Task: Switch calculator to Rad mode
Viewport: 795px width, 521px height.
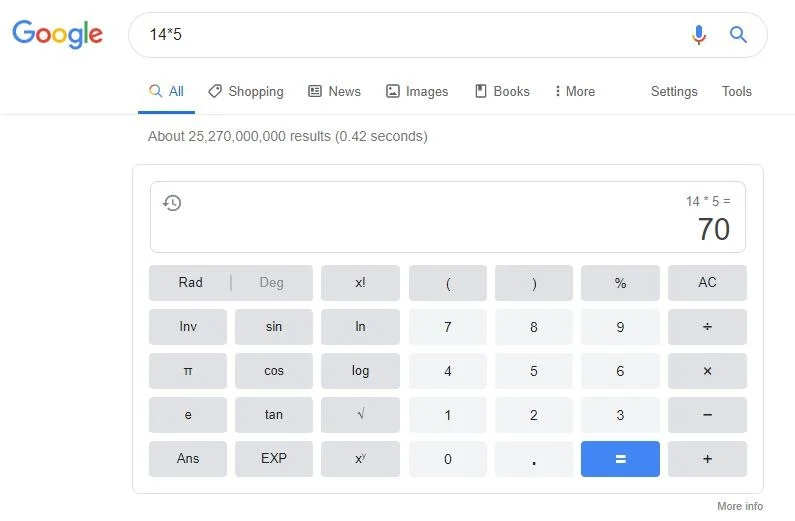Action: point(190,283)
